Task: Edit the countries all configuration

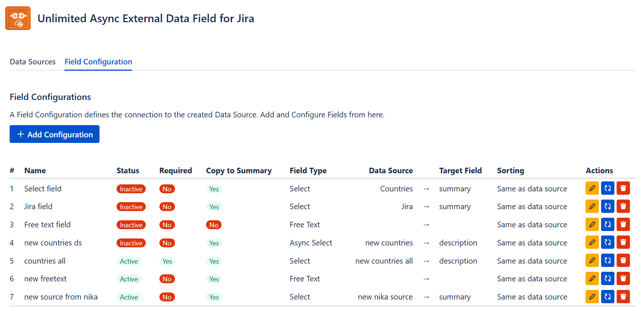Action: 592,261
